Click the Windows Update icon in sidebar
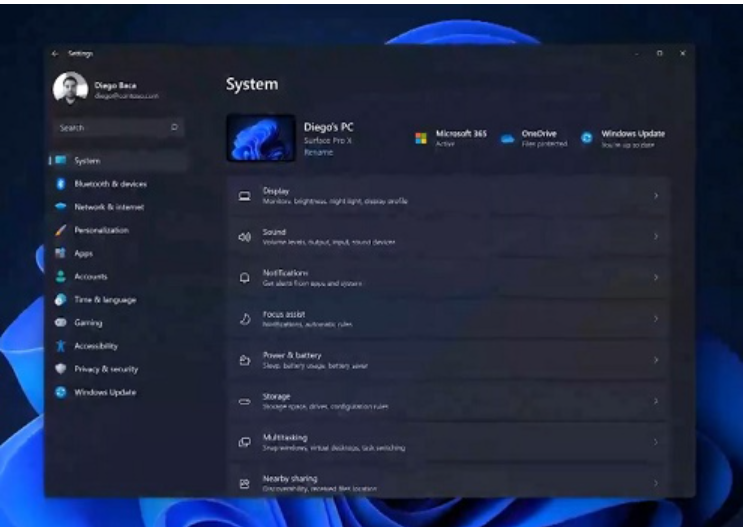The image size is (743, 527). coord(61,392)
